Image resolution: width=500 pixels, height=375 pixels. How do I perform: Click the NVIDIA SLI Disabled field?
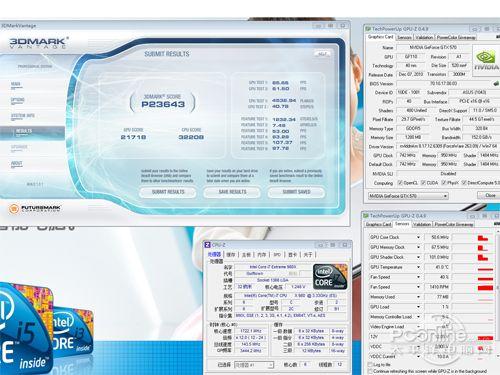tap(448, 174)
